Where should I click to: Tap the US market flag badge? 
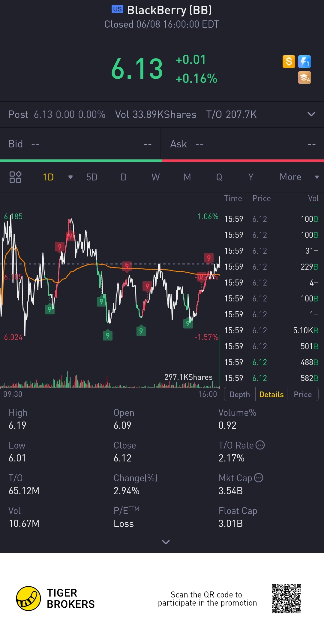click(117, 9)
